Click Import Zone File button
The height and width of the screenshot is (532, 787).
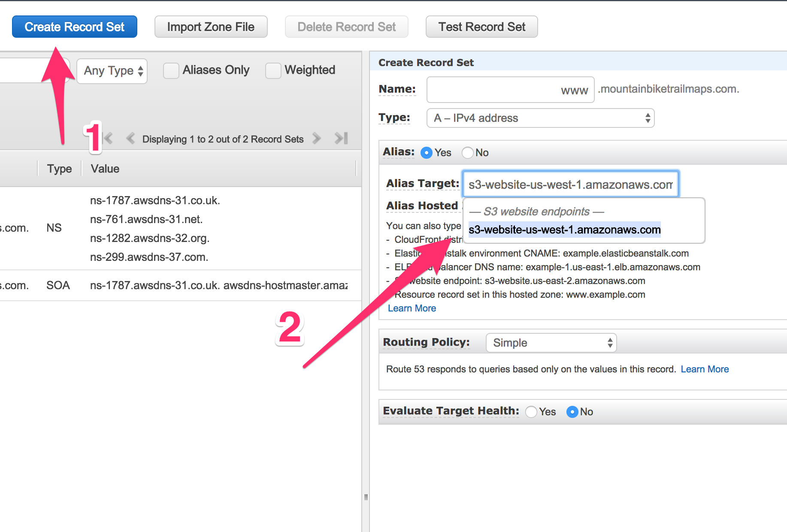pos(211,27)
